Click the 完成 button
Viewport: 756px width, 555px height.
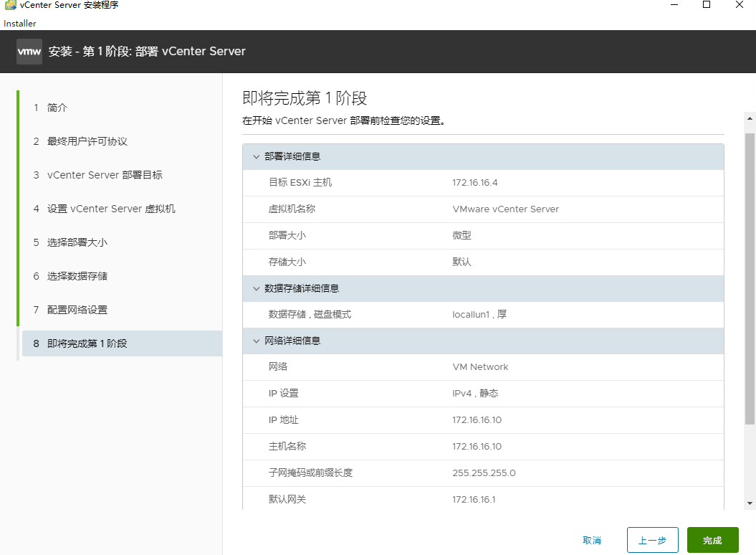pyautogui.click(x=712, y=540)
